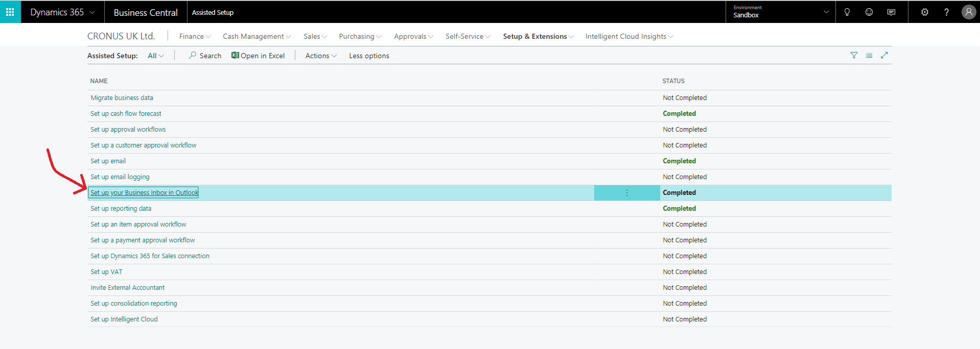Open Set up Dynamics 365 for Sales connection
Viewport: 980px width, 349px height.
(x=150, y=256)
